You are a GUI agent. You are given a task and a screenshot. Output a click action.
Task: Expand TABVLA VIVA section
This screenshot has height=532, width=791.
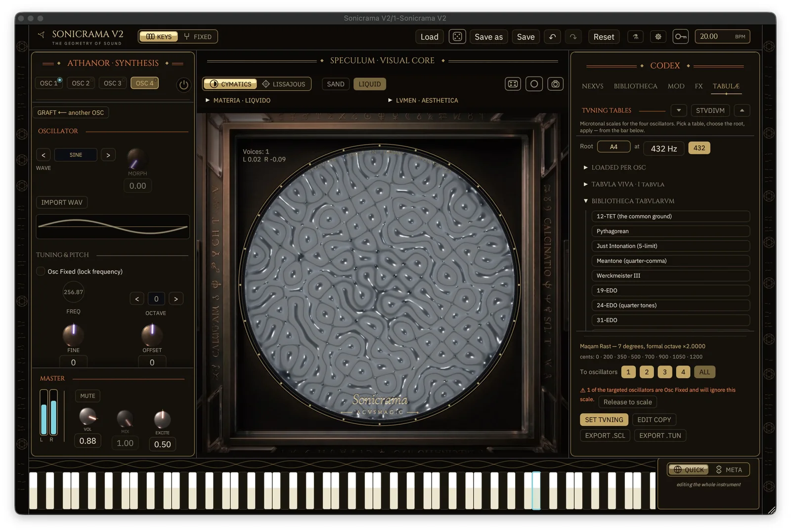coord(624,184)
